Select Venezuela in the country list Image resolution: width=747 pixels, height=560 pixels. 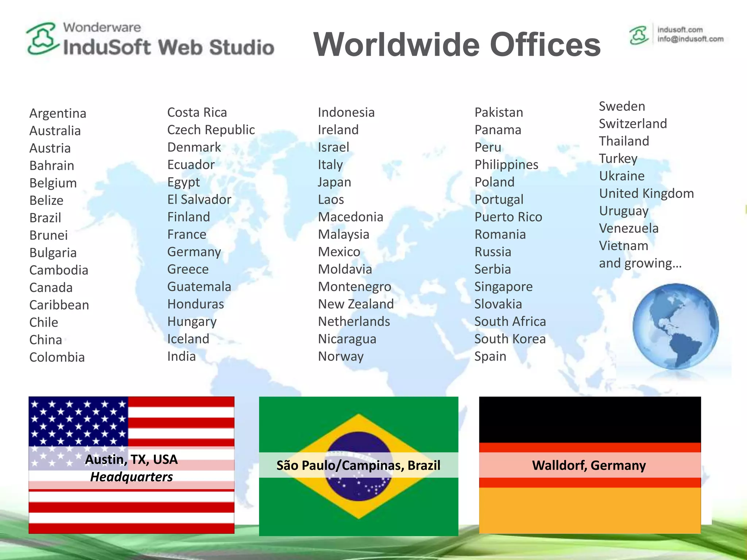coord(629,229)
